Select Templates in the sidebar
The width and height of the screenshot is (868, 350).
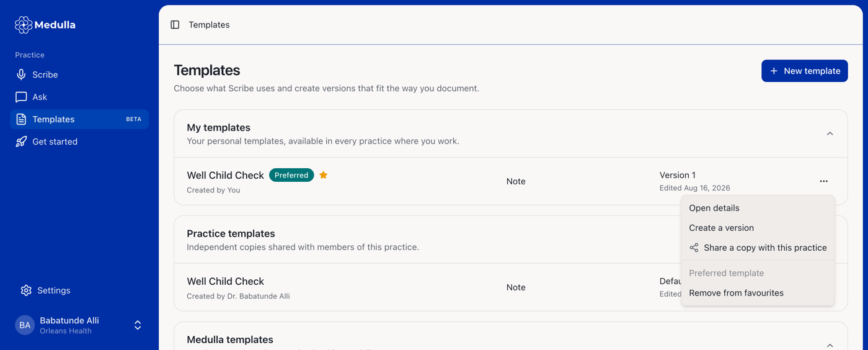click(79, 119)
